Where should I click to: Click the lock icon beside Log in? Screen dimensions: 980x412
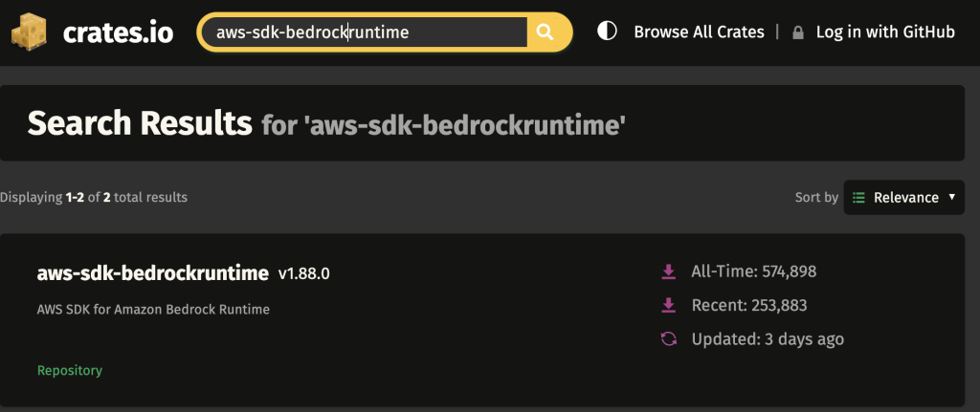pyautogui.click(x=798, y=33)
